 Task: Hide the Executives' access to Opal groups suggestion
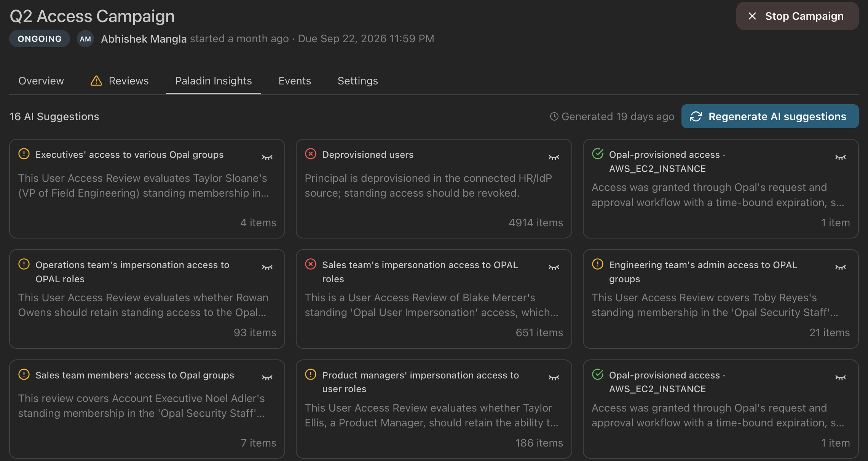tap(267, 157)
